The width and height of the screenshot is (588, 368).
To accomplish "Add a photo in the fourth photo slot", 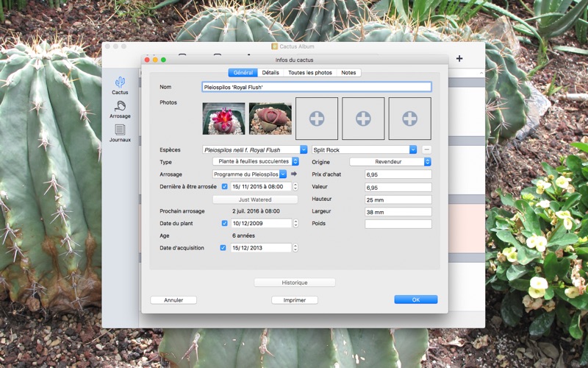I will pyautogui.click(x=363, y=118).
